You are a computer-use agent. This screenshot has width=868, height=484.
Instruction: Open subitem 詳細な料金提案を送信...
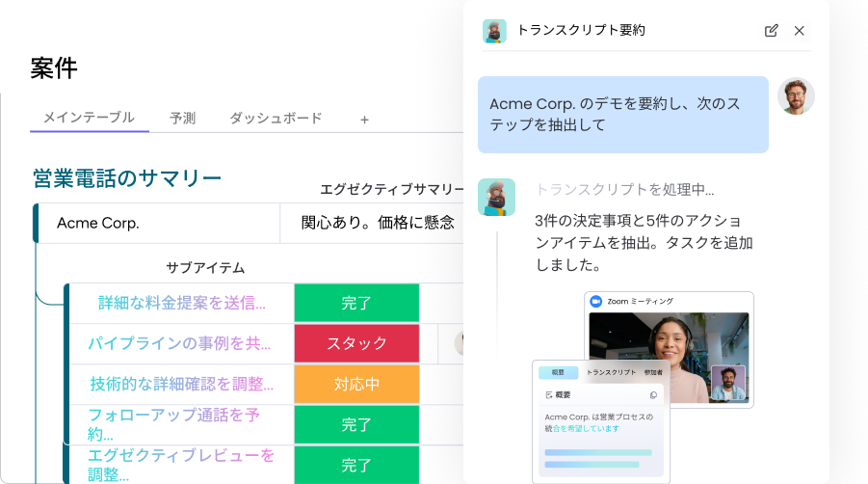pos(181,303)
